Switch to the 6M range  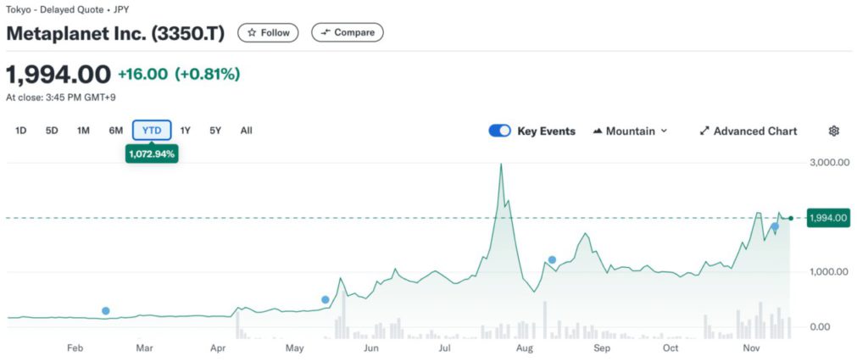coord(116,131)
